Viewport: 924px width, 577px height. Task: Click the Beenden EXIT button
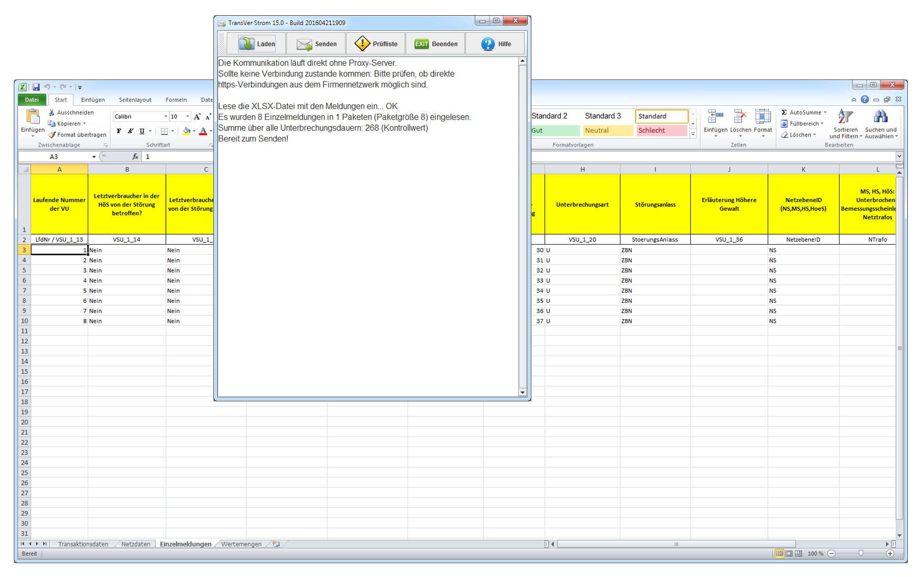(x=435, y=44)
